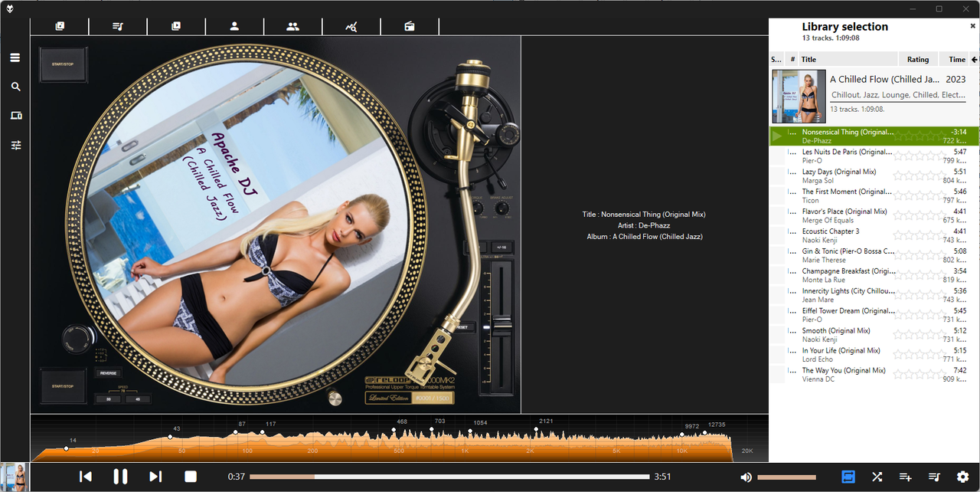
Task: Click the album cover thumbnail in Library selection
Action: point(799,96)
